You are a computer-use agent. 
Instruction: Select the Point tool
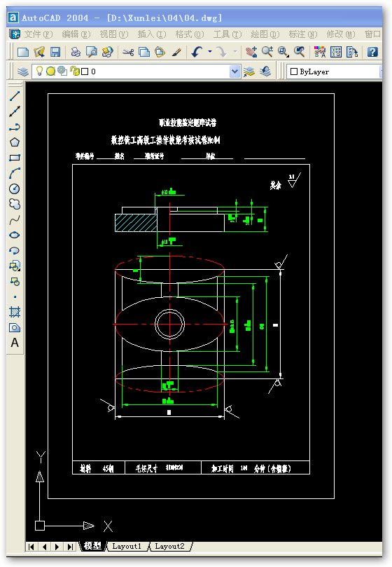(15, 297)
